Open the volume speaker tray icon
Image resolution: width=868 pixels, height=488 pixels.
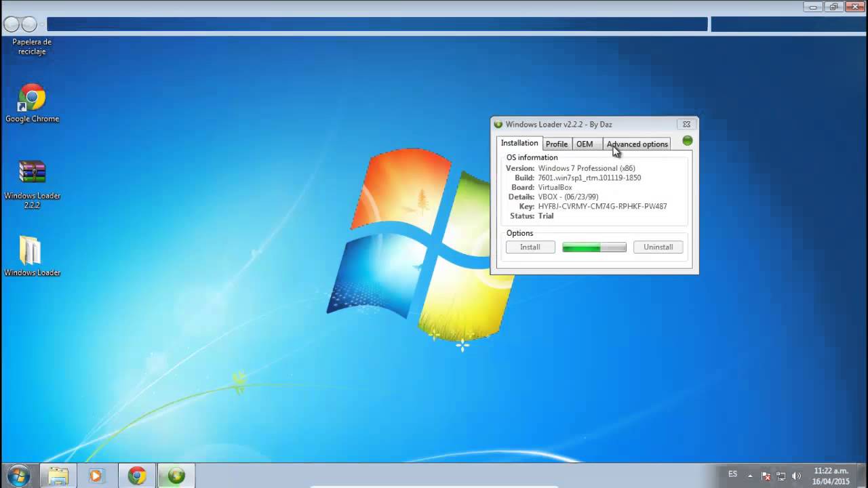[x=796, y=476]
